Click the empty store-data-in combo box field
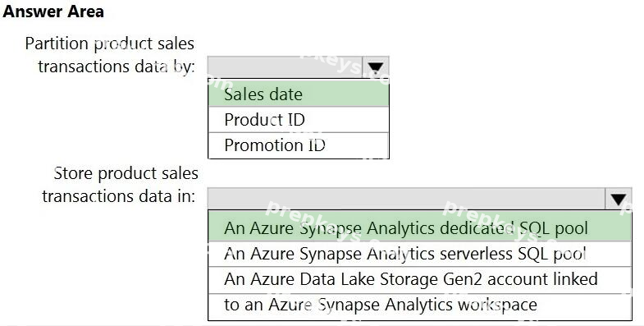Image resolution: width=644 pixels, height=326 pixels. [407, 199]
